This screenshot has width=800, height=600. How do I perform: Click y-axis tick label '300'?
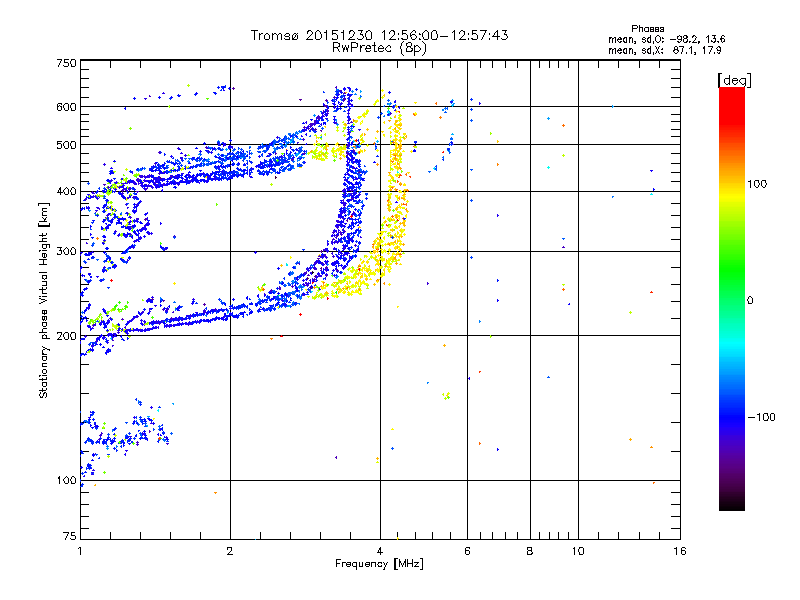pos(66,252)
